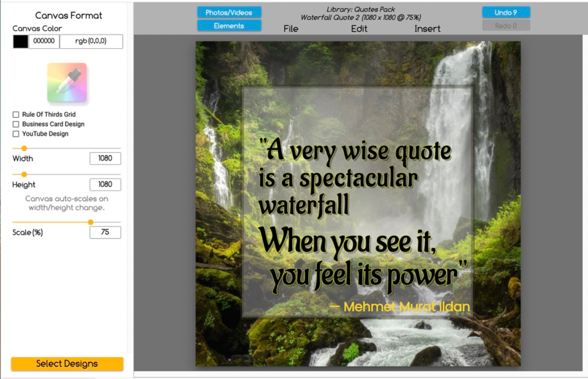The image size is (588, 379).
Task: Click the eyedropper color picker icon
Action: pos(67,83)
